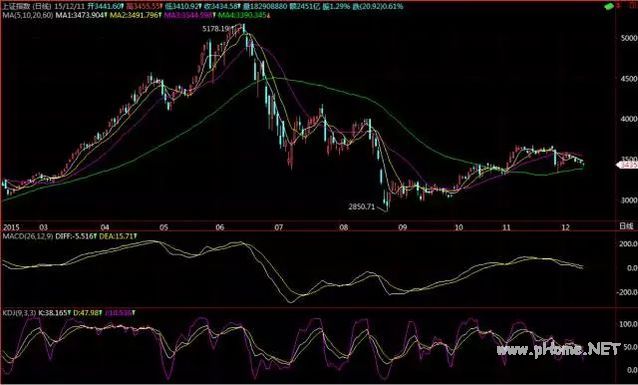The image size is (638, 385).
Task: Click the DIFF:-5.516 value readout
Action: pos(76,236)
